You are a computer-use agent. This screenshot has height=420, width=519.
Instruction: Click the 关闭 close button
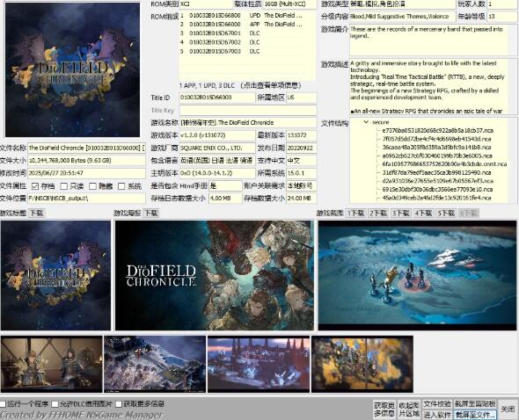tap(508, 409)
